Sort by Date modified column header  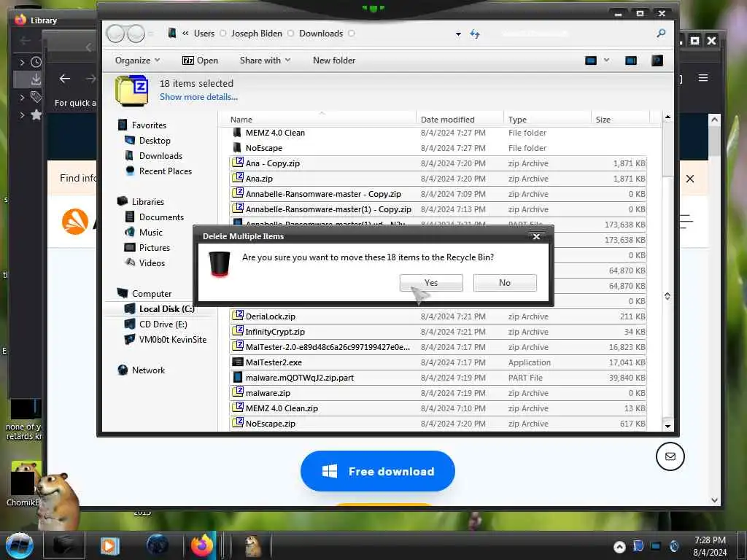click(447, 120)
